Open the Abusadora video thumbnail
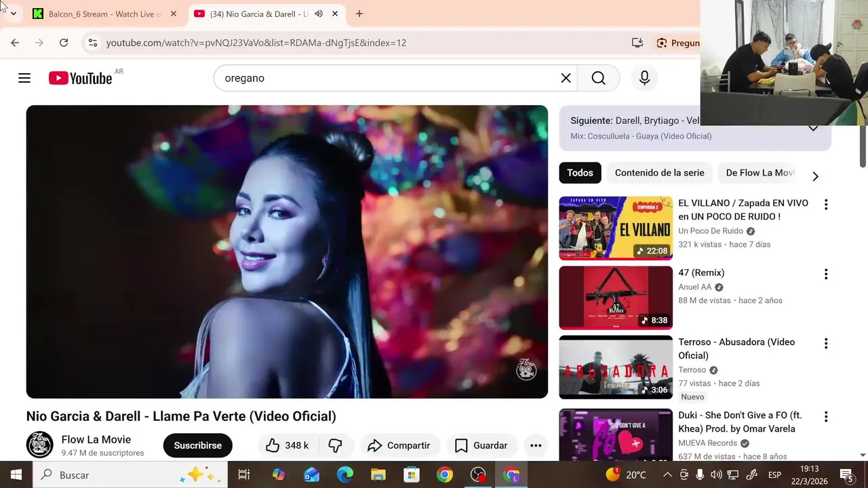 point(616,367)
